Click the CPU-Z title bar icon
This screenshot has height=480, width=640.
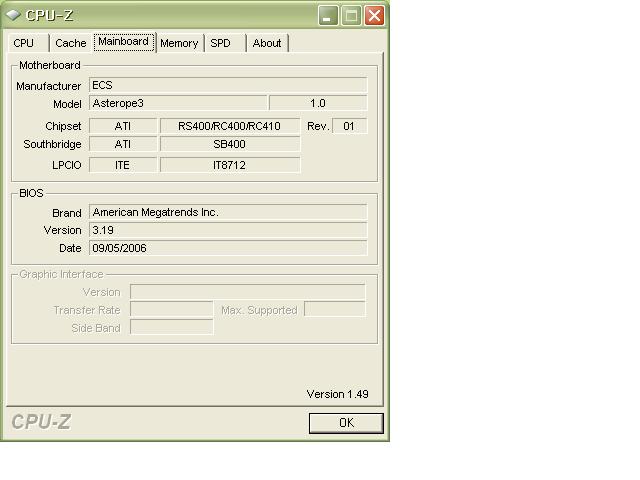click(13, 15)
